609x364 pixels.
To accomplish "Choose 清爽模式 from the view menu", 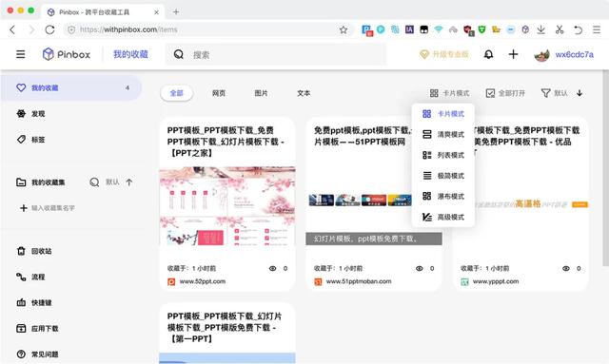I will (443, 134).
